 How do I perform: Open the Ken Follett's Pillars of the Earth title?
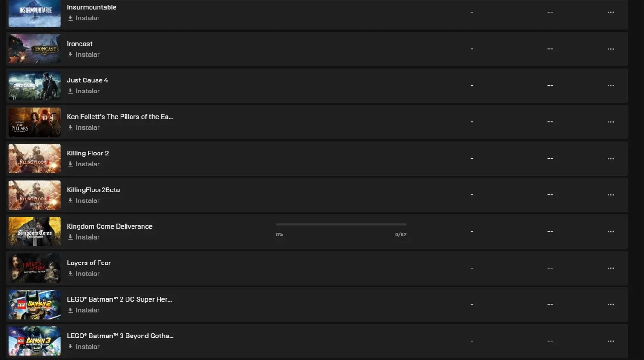coord(120,117)
